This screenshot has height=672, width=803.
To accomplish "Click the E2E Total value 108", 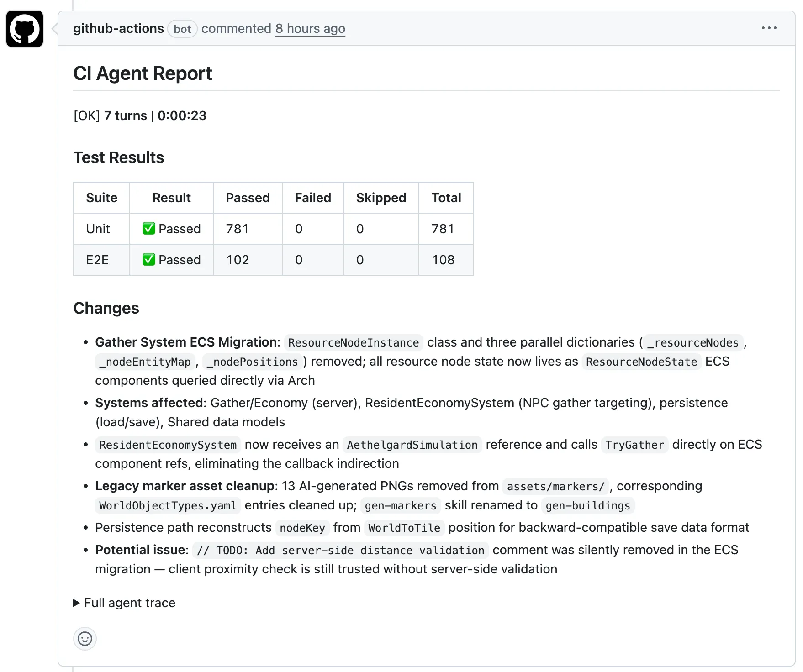I will (443, 260).
